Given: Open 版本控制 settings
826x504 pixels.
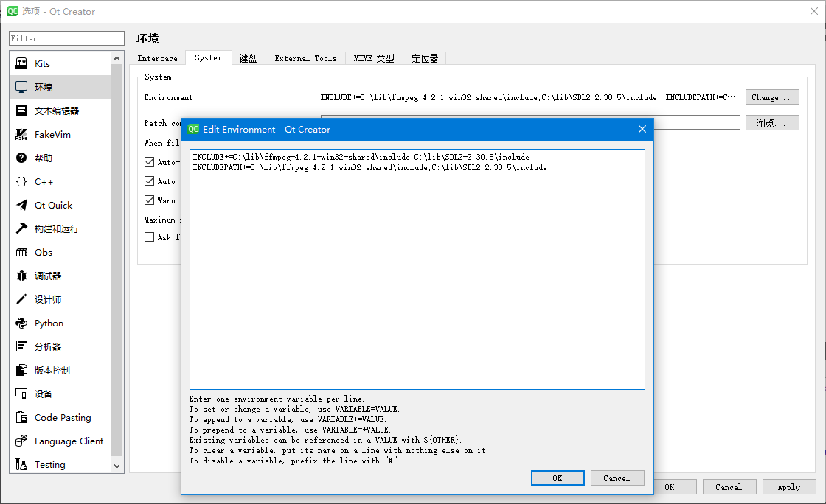Looking at the screenshot, I should click(x=60, y=371).
